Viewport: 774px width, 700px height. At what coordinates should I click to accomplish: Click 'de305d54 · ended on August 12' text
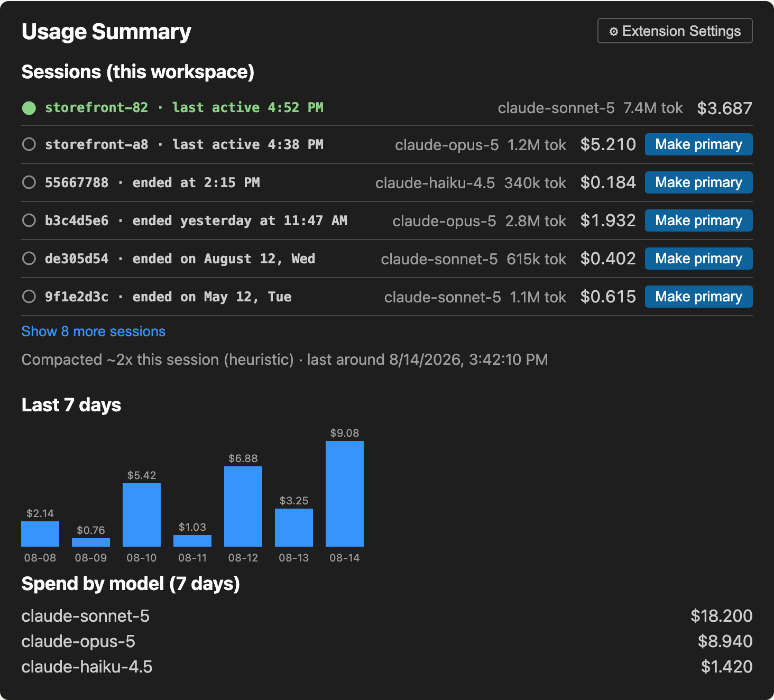180,259
